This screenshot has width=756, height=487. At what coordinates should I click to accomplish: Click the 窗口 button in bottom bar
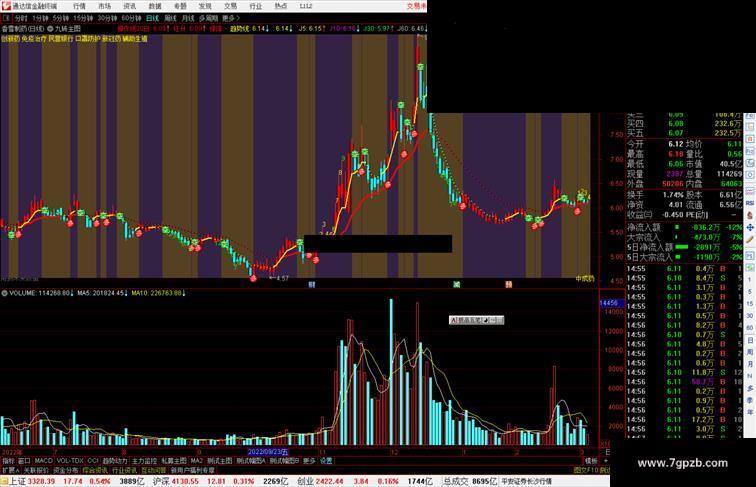(x=24, y=461)
